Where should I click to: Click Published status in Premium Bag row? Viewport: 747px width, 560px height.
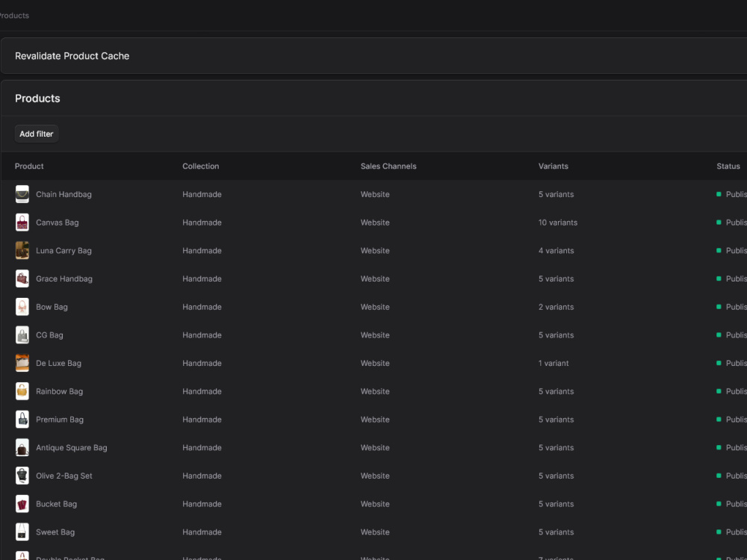[732, 419]
